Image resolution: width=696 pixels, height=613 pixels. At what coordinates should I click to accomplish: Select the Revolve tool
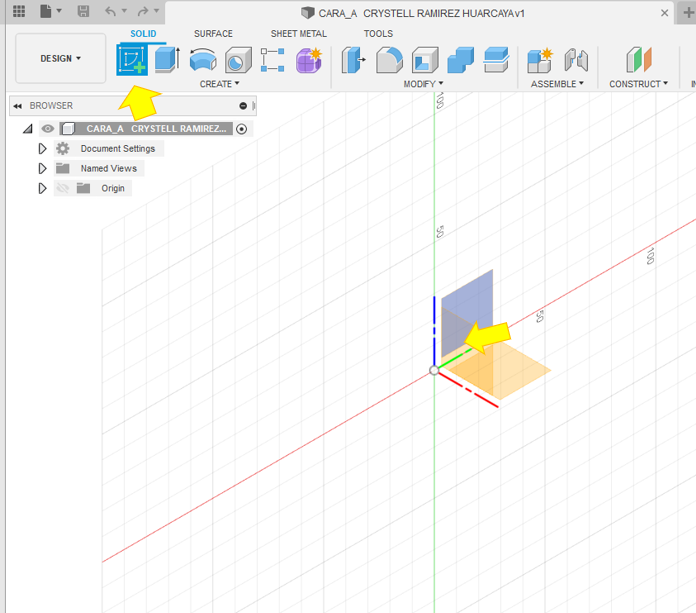203,59
